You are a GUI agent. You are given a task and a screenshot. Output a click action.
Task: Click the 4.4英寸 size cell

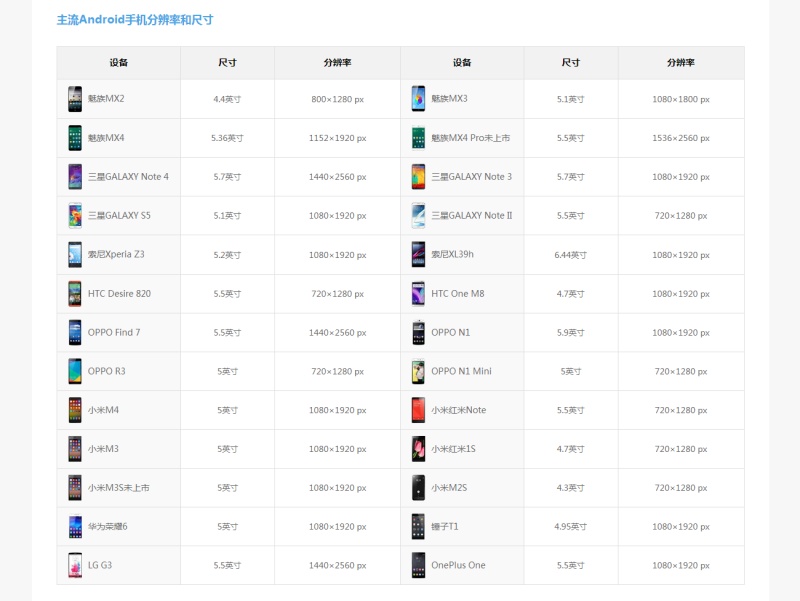click(227, 99)
